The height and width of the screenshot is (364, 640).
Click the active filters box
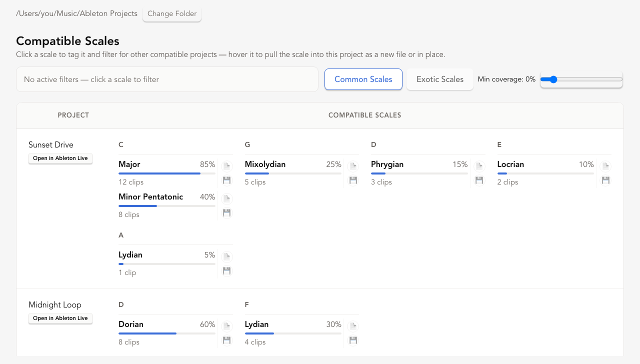[x=167, y=79]
